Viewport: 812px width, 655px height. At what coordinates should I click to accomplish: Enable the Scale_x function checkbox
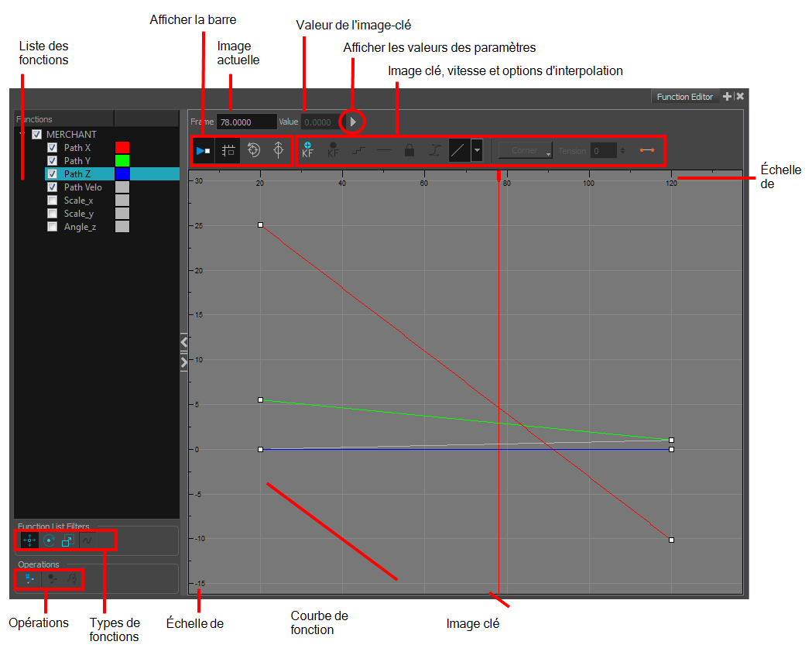[53, 201]
